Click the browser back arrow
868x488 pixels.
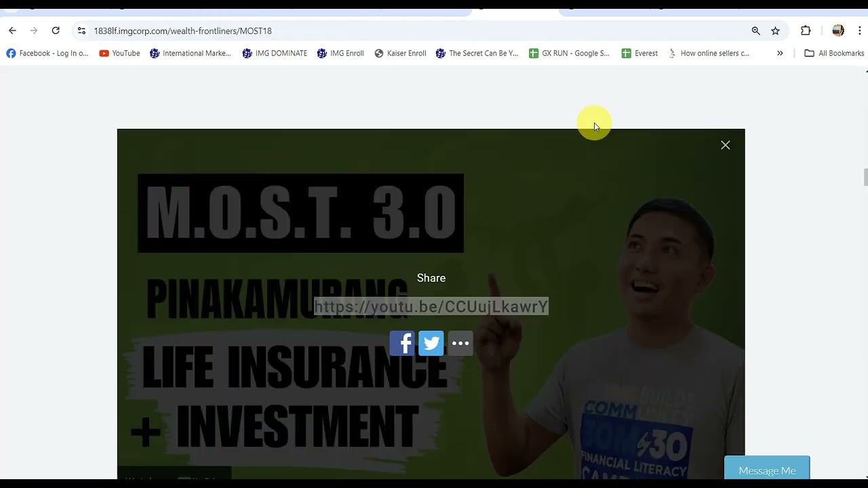tap(12, 30)
